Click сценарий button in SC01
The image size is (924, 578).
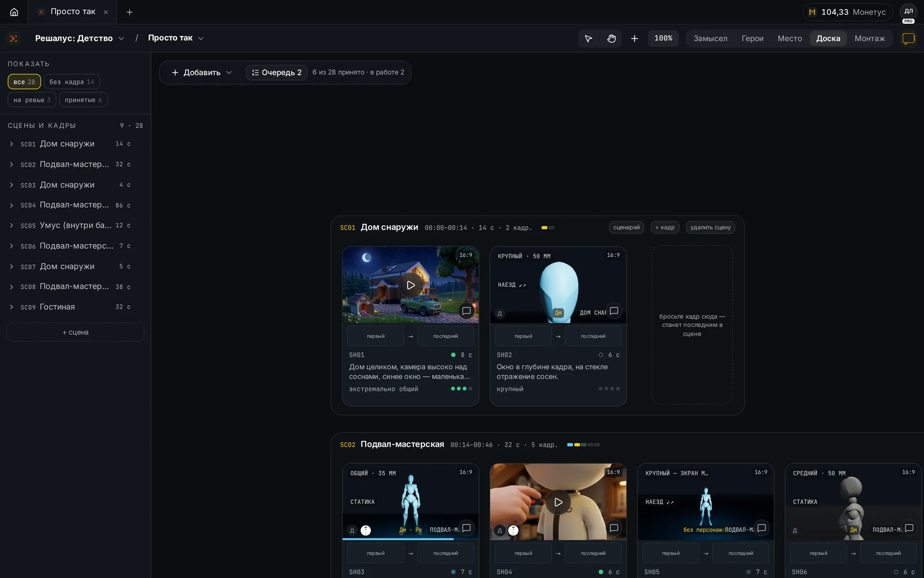(x=626, y=227)
